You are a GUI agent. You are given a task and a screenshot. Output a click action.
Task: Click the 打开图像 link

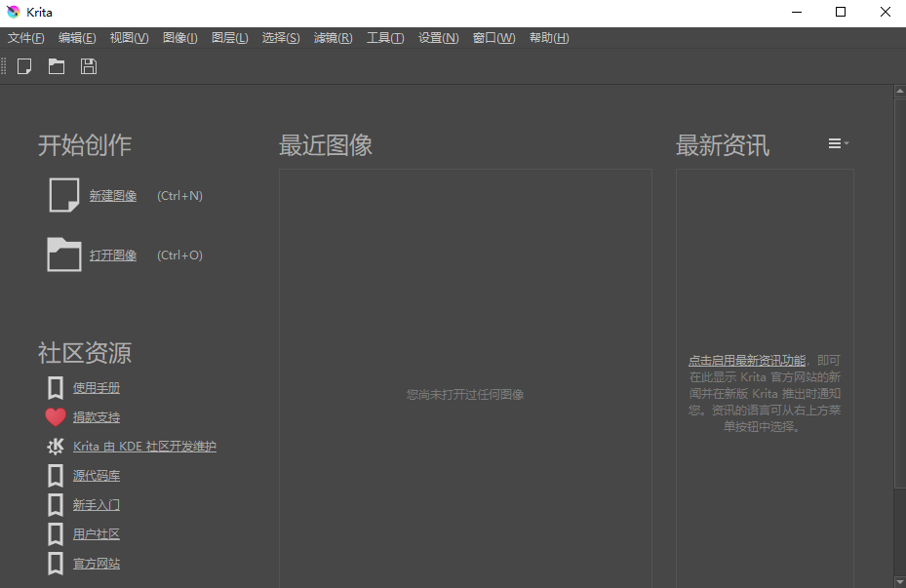tap(113, 255)
